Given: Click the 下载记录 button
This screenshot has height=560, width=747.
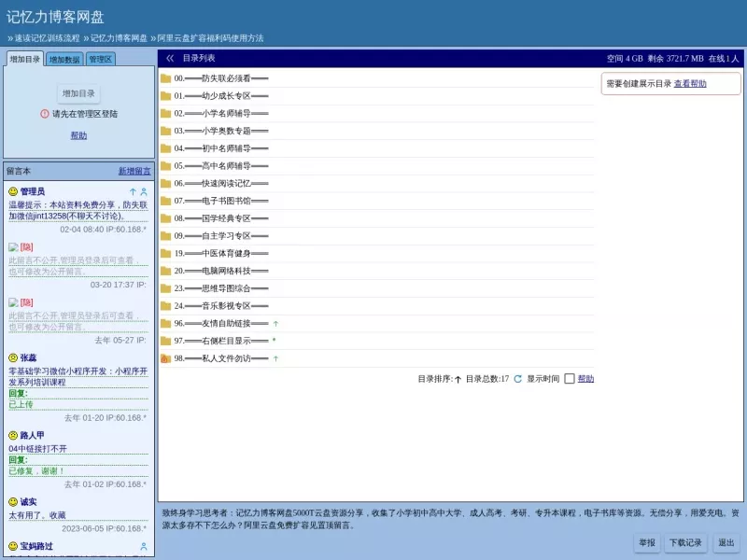Looking at the screenshot, I should click(x=685, y=543).
